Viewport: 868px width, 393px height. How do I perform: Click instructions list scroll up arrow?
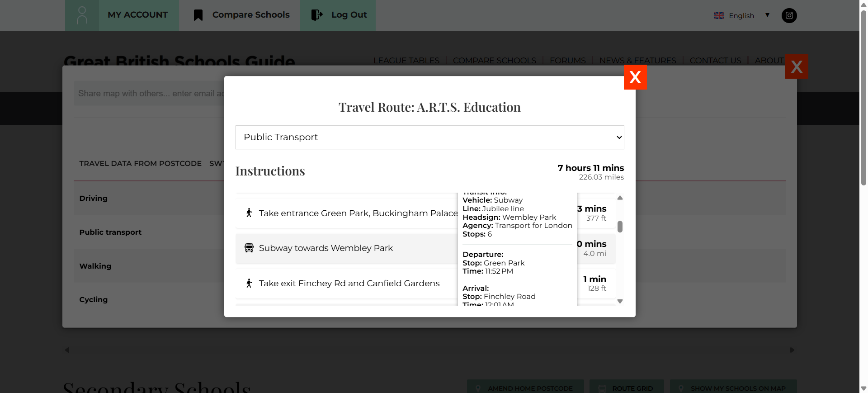coord(620,198)
